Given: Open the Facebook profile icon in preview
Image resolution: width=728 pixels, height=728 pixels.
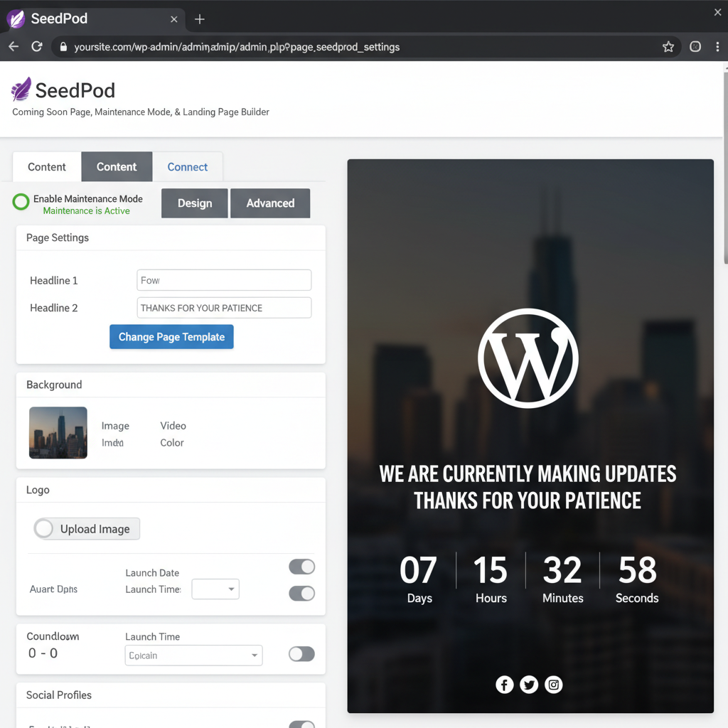Looking at the screenshot, I should point(504,685).
